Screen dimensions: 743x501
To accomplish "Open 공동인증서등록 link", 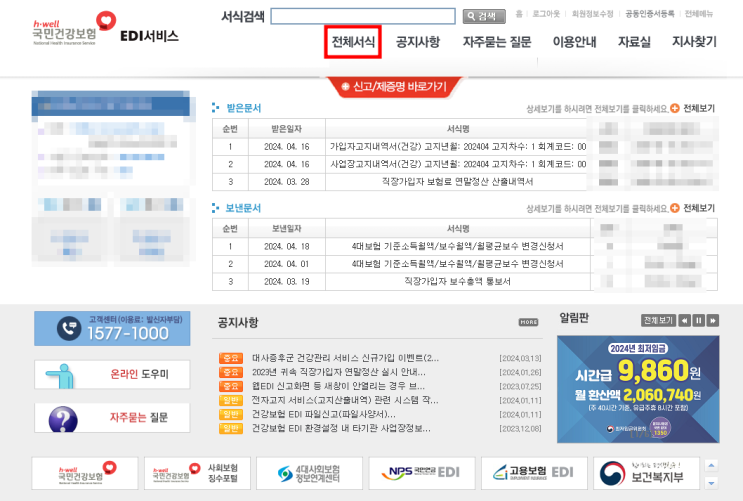I will 650,14.
